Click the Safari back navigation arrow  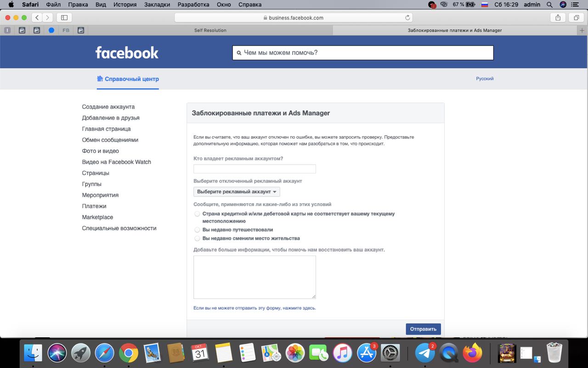pos(37,17)
